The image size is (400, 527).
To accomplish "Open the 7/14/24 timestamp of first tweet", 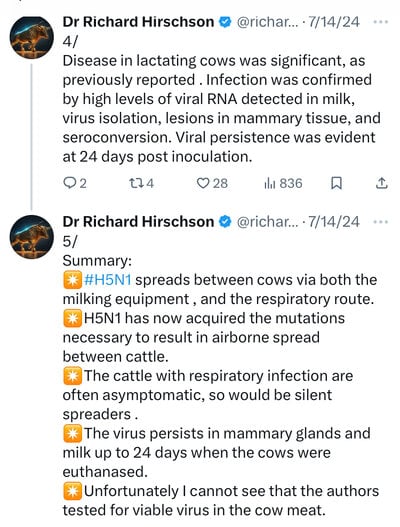I will (334, 22).
